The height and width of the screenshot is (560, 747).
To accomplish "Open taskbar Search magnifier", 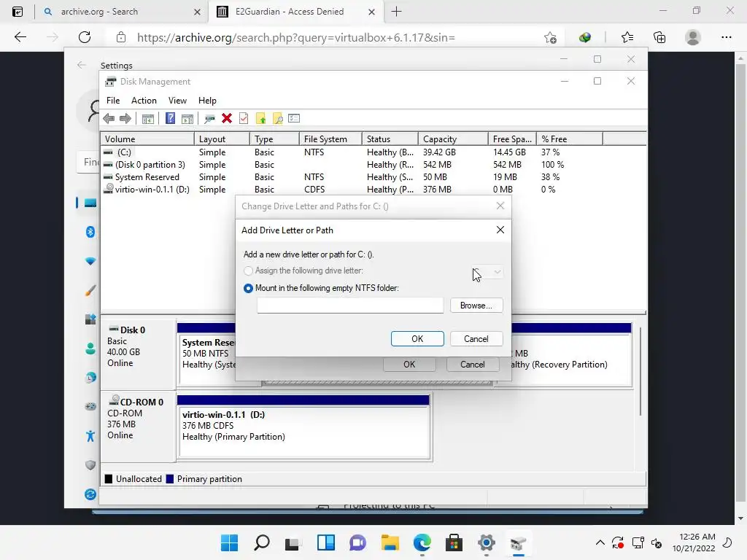I will click(x=262, y=542).
